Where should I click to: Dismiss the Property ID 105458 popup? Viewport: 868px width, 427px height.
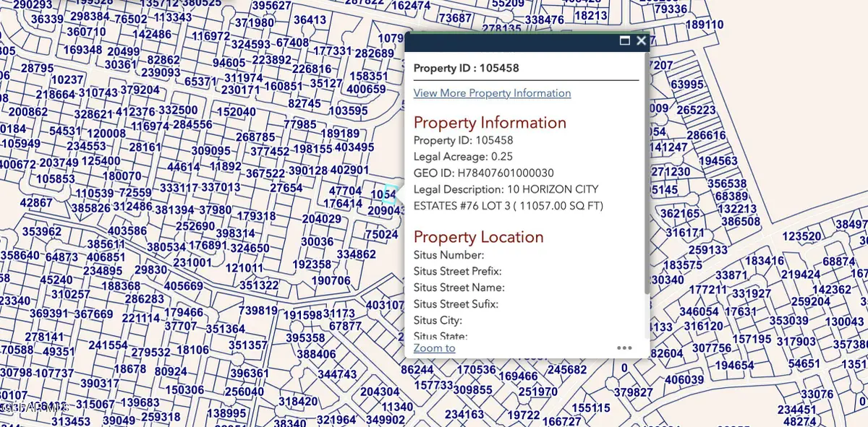(x=641, y=41)
